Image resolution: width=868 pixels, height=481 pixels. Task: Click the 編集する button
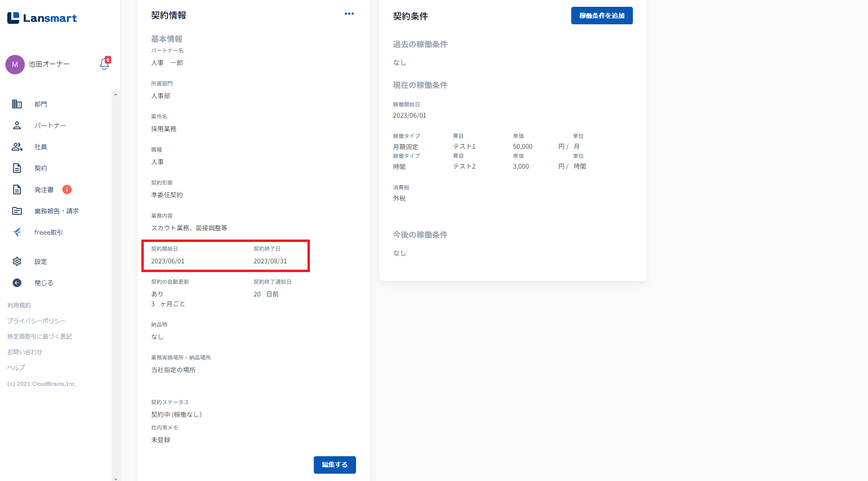coord(335,465)
